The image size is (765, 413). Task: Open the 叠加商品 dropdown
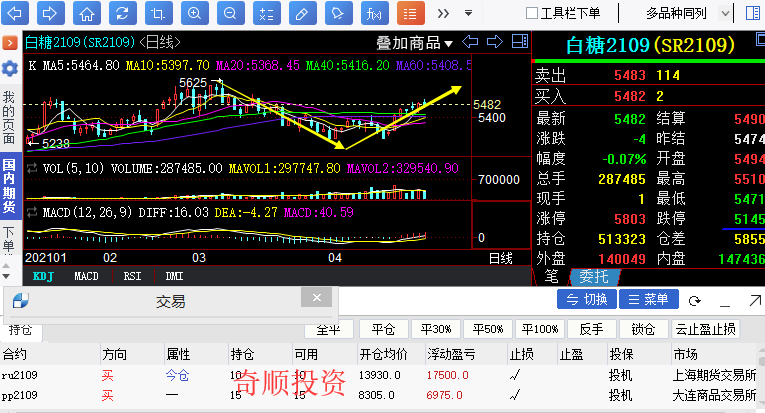(414, 43)
